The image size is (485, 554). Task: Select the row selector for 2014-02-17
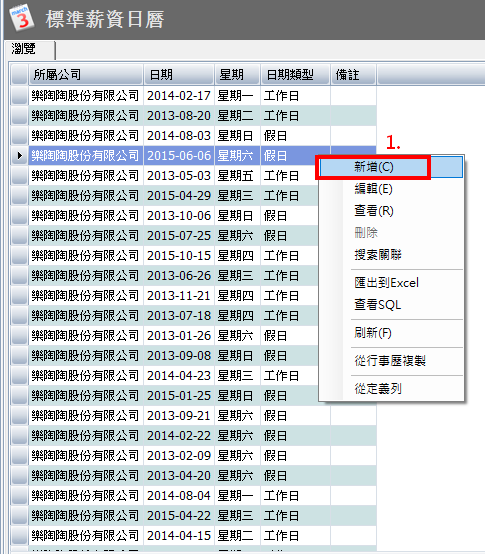tap(19, 96)
